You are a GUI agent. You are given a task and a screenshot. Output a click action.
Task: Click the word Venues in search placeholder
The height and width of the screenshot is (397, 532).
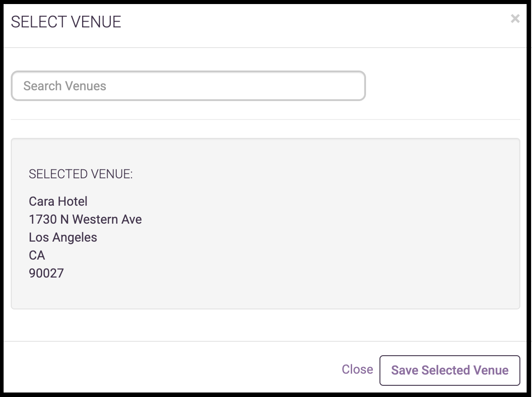(86, 86)
